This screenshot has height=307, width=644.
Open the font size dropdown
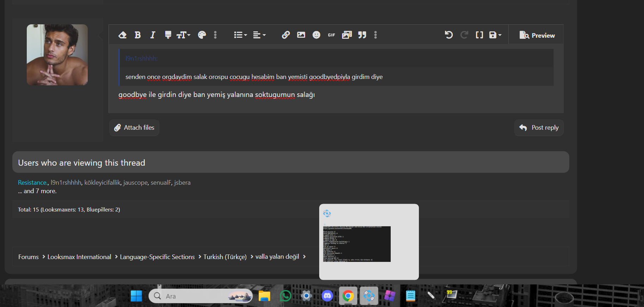point(183,35)
